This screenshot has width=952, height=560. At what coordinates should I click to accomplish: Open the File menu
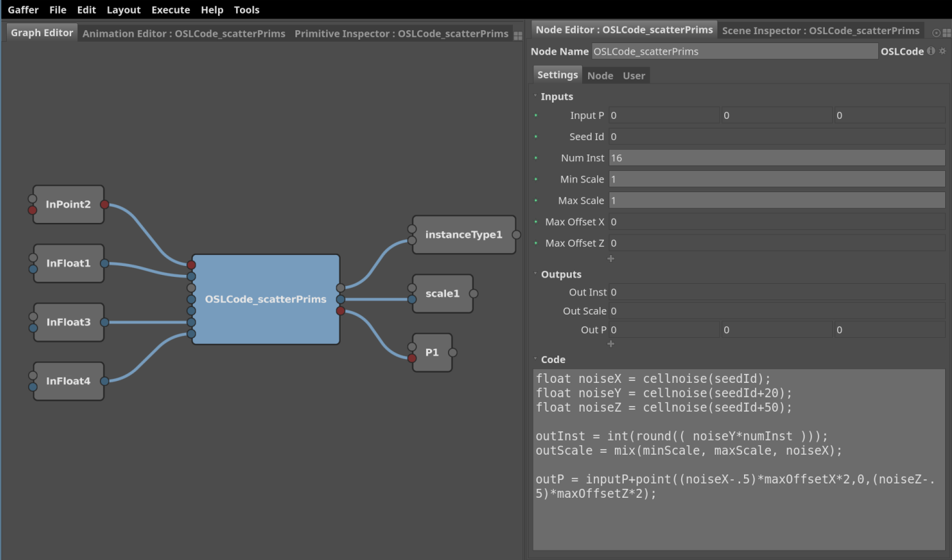58,10
